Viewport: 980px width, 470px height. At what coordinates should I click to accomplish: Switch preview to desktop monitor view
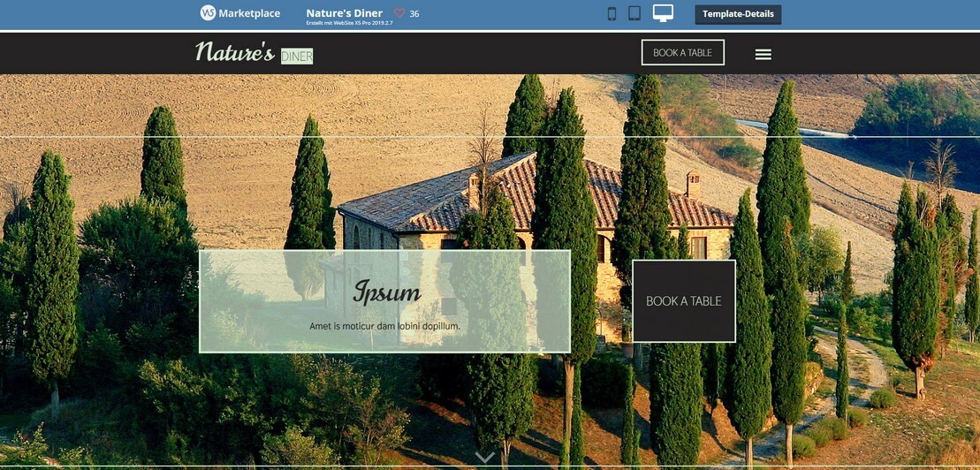tap(663, 13)
